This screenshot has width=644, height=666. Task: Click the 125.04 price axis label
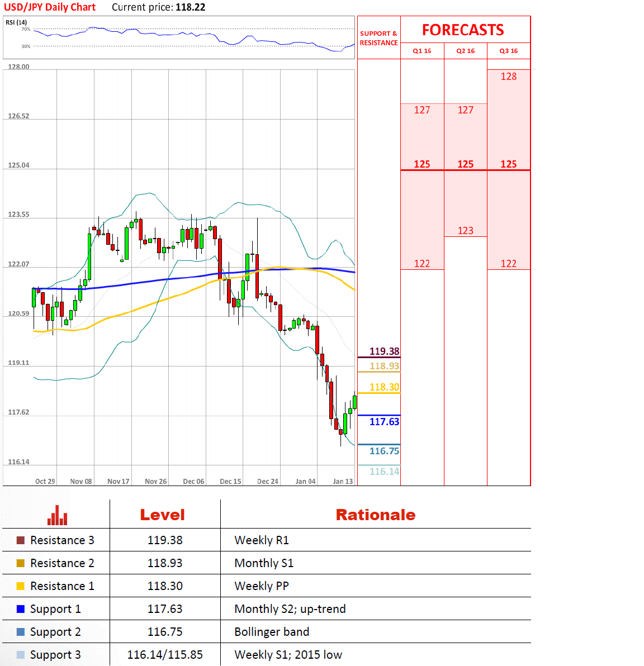(x=18, y=165)
